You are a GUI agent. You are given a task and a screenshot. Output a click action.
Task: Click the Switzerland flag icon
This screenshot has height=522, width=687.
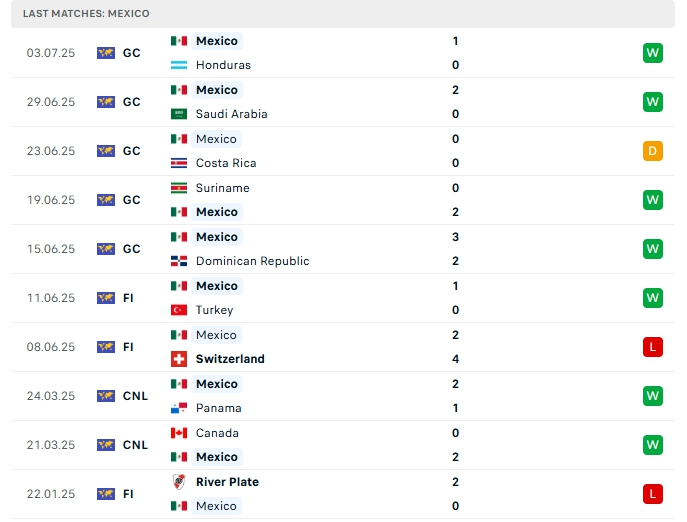click(x=179, y=359)
